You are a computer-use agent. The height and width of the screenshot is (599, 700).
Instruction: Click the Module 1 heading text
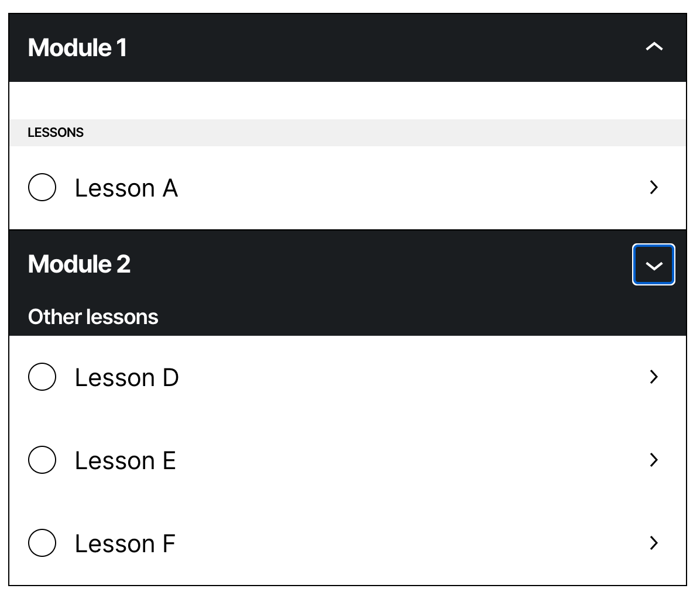77,48
